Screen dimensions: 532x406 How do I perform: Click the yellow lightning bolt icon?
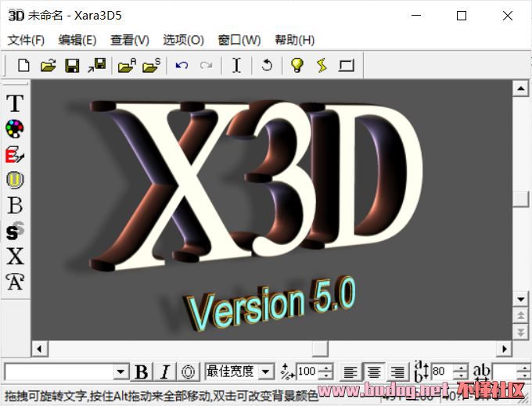(322, 65)
